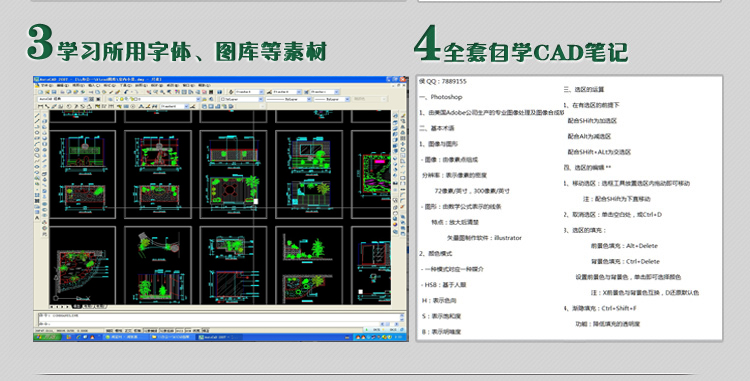Click the Undo arrow icon in standard toolbar
The height and width of the screenshot is (381, 750).
pos(126,92)
